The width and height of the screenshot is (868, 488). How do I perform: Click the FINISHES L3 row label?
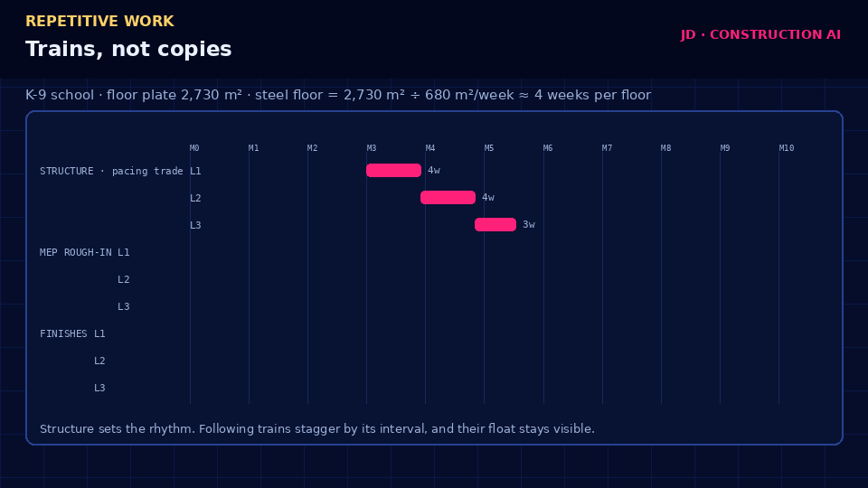coord(99,388)
